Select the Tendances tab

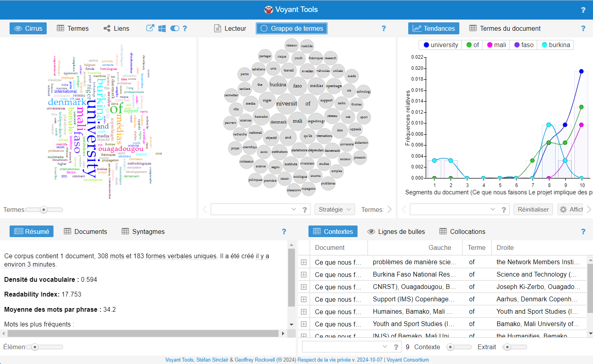point(434,28)
